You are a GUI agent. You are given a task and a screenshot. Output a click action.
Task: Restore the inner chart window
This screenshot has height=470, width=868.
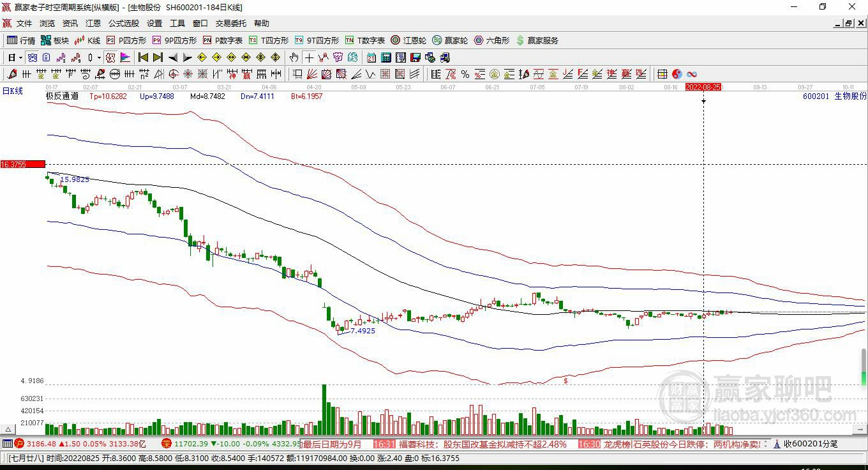(x=849, y=24)
